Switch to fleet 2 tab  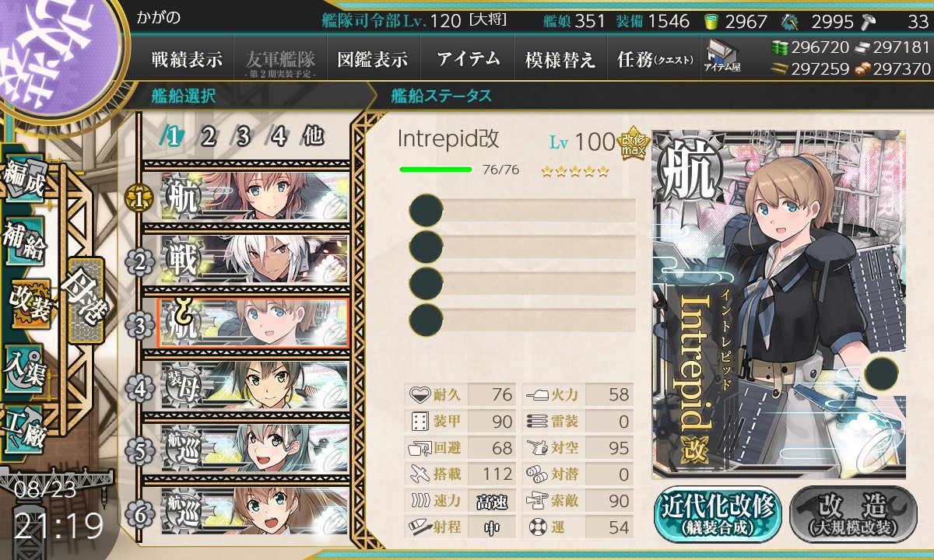[207, 137]
